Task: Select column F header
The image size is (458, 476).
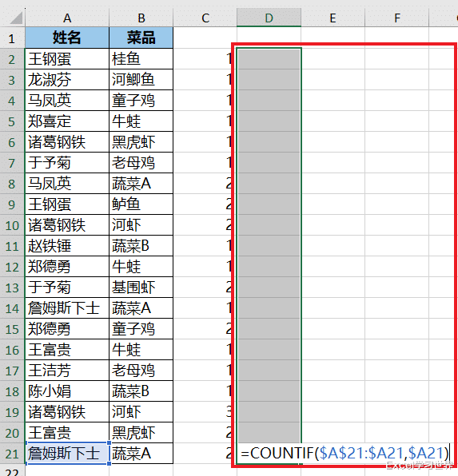Action: tap(397, 18)
